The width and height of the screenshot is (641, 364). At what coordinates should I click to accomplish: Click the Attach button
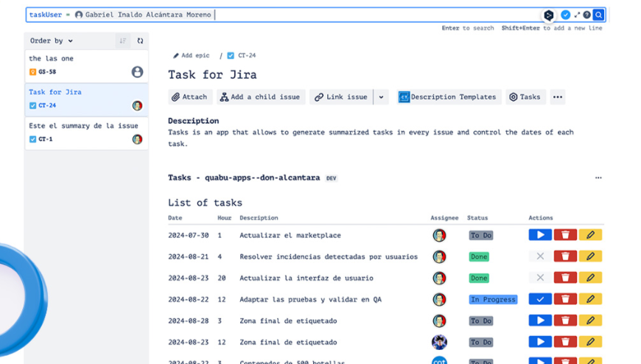click(x=190, y=97)
